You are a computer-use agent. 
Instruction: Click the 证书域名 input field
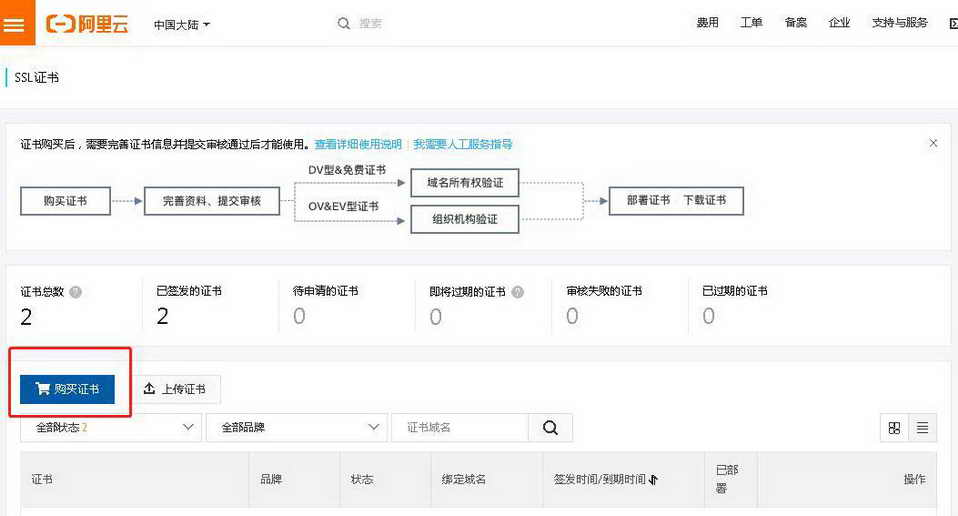click(459, 427)
